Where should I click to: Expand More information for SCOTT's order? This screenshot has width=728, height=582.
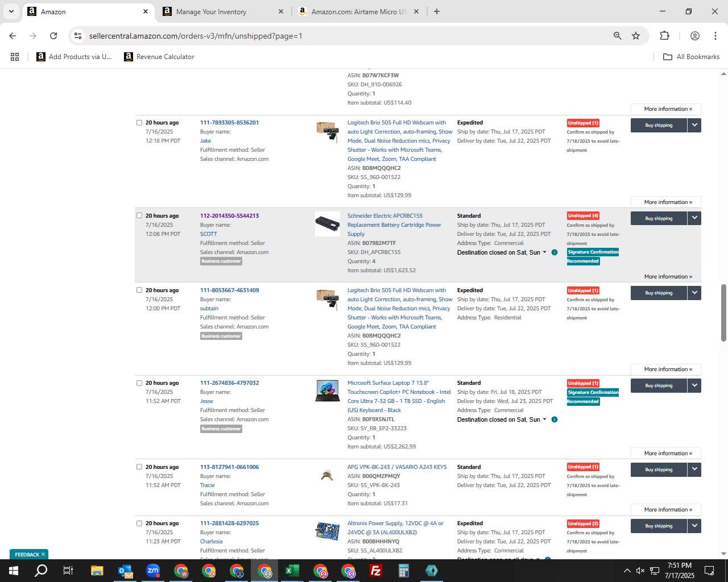point(666,277)
